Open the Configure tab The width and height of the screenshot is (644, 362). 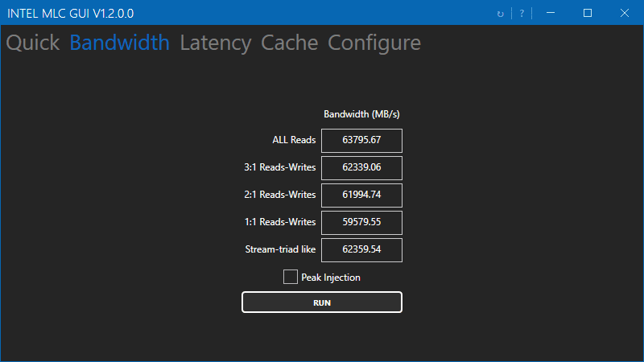(374, 43)
